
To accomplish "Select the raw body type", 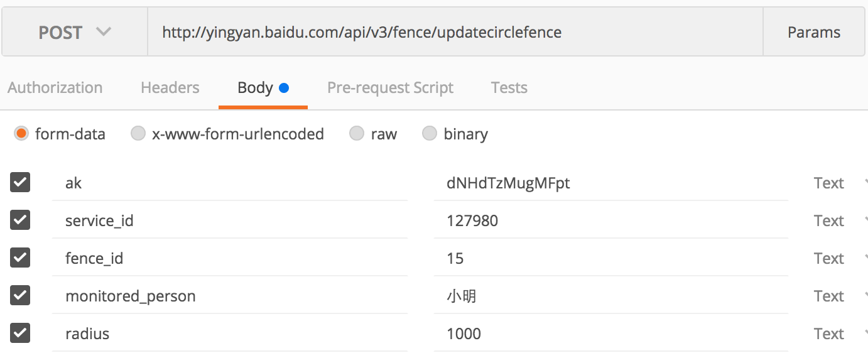I will [x=357, y=134].
